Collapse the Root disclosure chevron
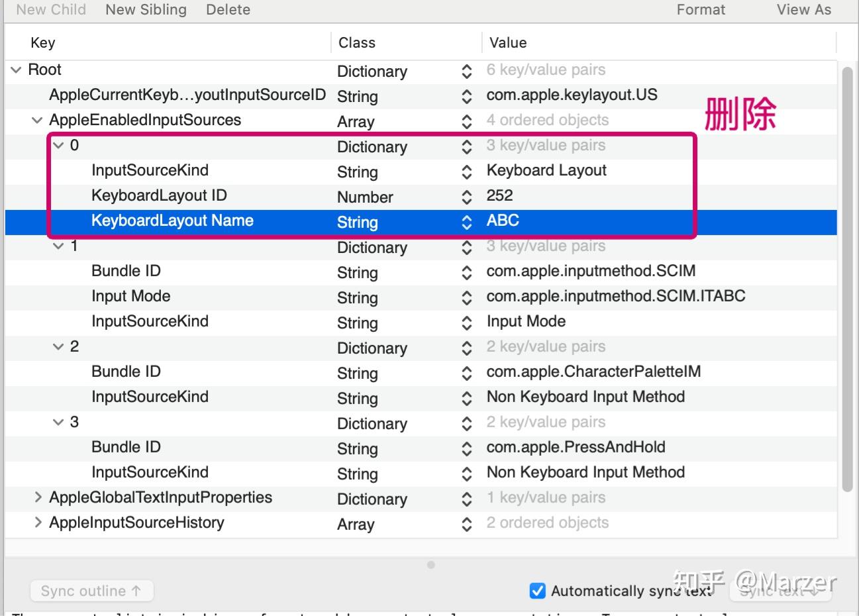 coord(16,70)
